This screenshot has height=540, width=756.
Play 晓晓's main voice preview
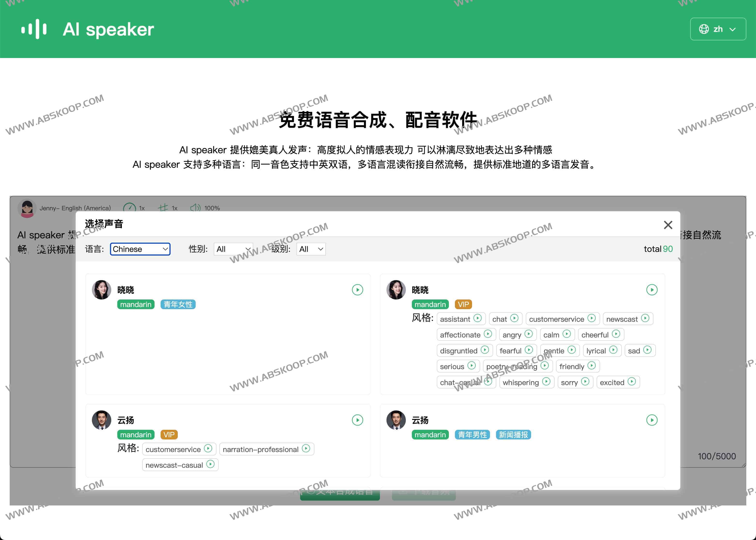click(357, 290)
